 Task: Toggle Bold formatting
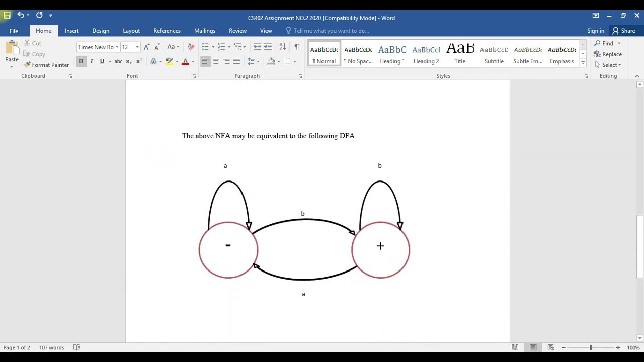(81, 61)
